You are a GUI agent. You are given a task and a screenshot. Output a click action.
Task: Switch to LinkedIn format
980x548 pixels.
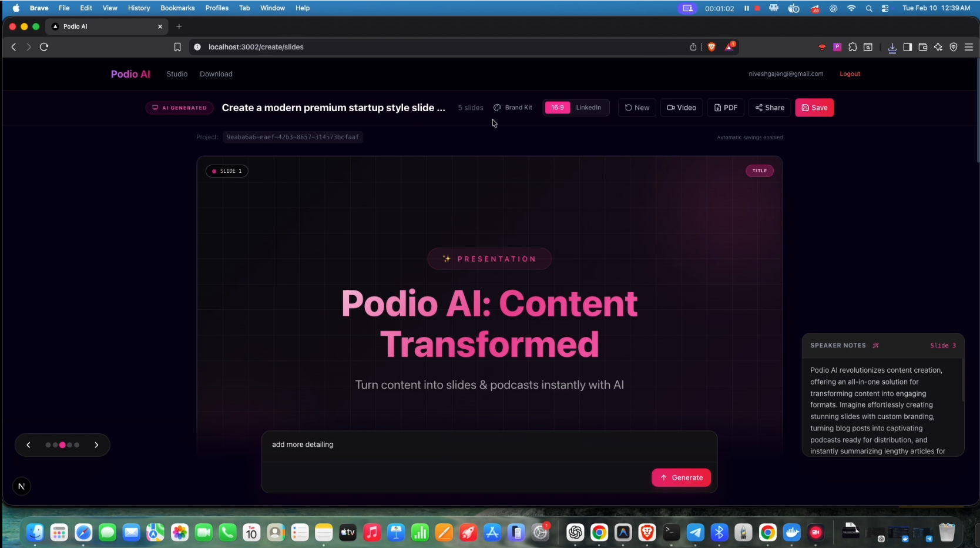point(588,108)
